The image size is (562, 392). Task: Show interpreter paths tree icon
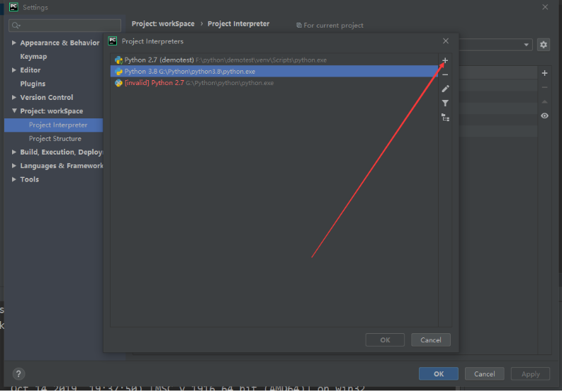click(x=445, y=118)
